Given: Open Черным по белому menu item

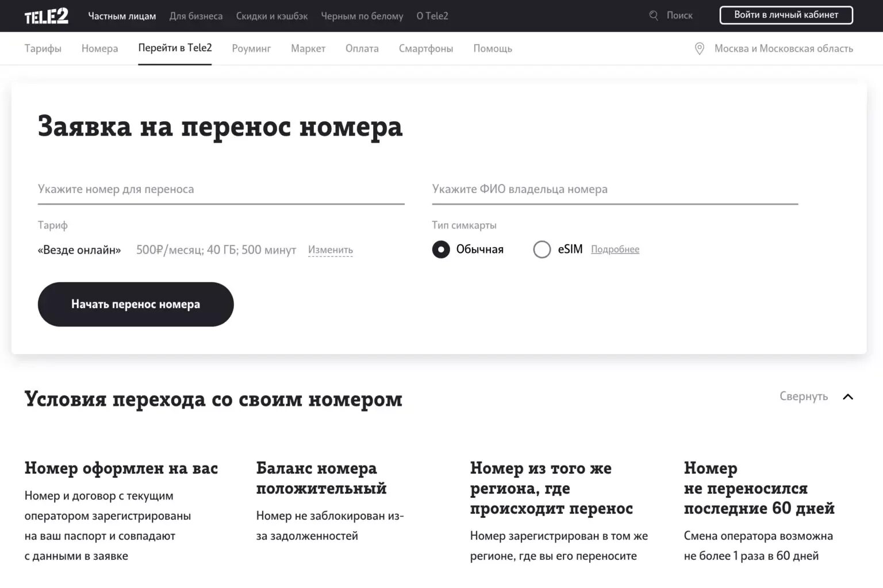Looking at the screenshot, I should click(x=362, y=16).
